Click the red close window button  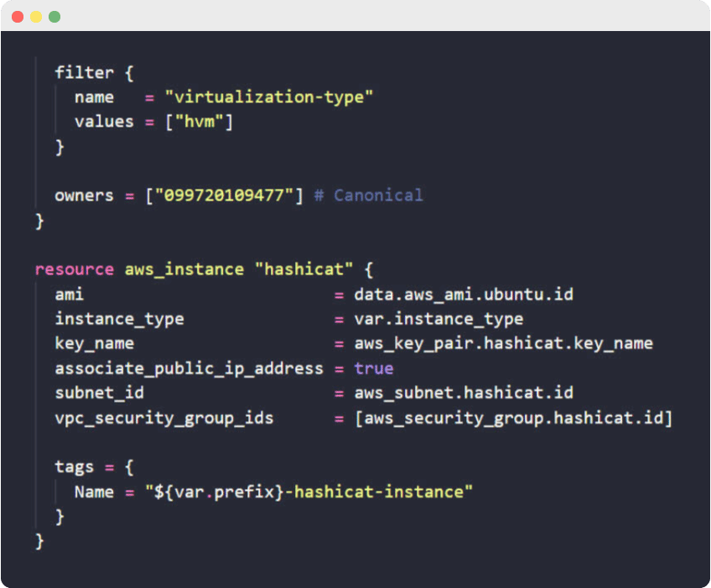pos(15,15)
